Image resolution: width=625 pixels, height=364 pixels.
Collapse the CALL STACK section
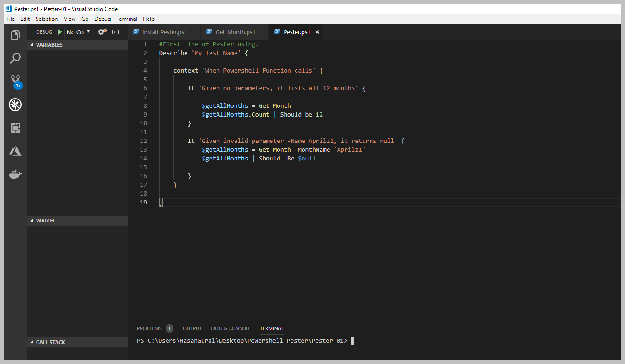click(x=77, y=342)
